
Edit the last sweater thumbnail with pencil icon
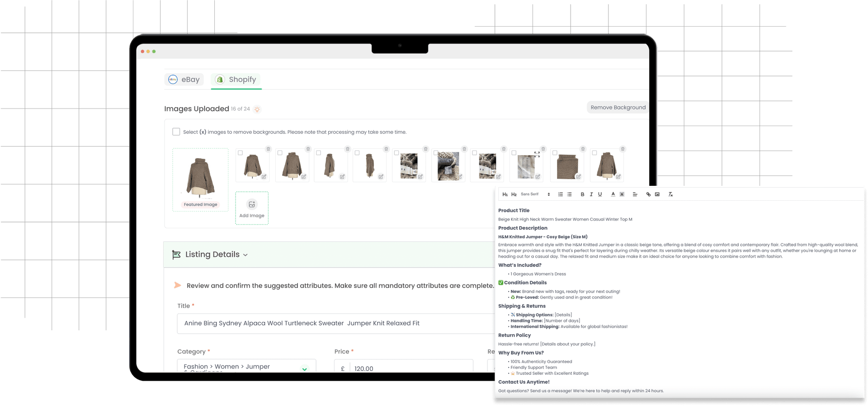point(618,177)
